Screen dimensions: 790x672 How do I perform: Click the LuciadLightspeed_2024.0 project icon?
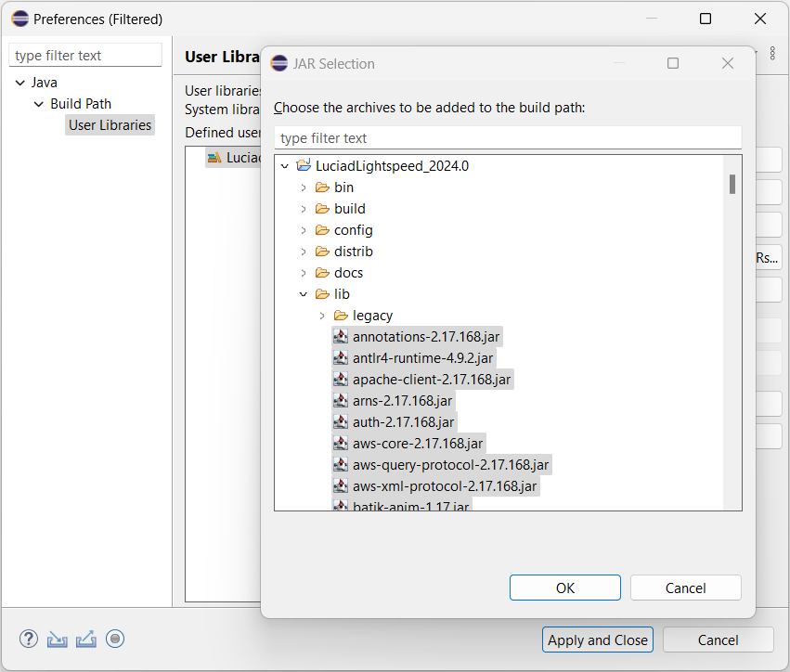304,165
